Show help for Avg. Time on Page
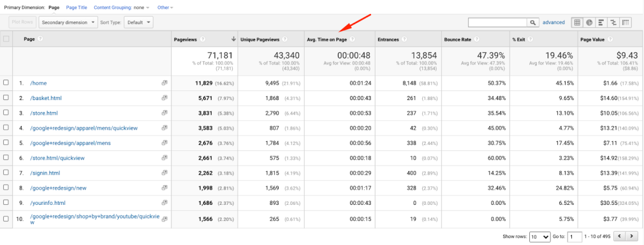This screenshot has height=245, width=644. [x=352, y=39]
